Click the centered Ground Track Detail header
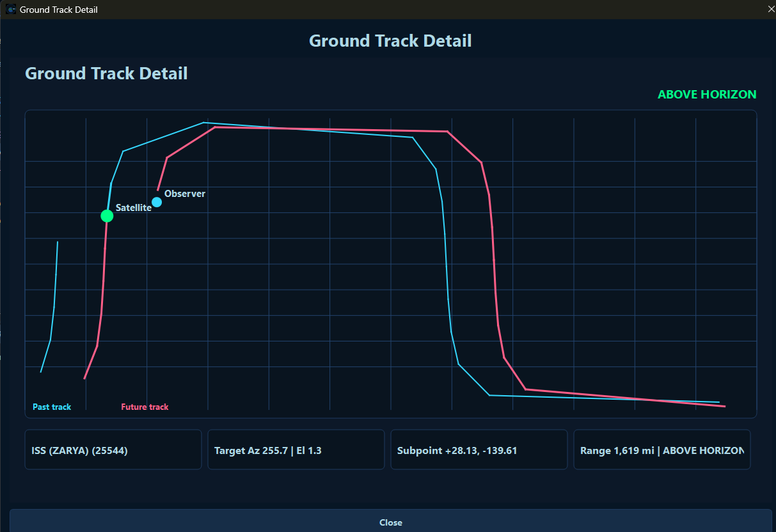The image size is (776, 532). click(x=390, y=41)
